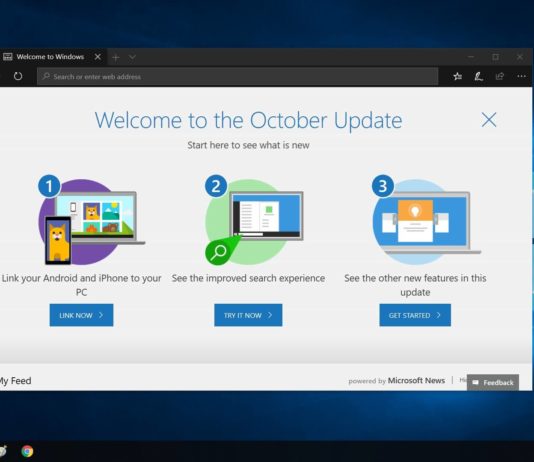Open Google Chrome from the taskbar
The height and width of the screenshot is (462, 534).
[27, 451]
